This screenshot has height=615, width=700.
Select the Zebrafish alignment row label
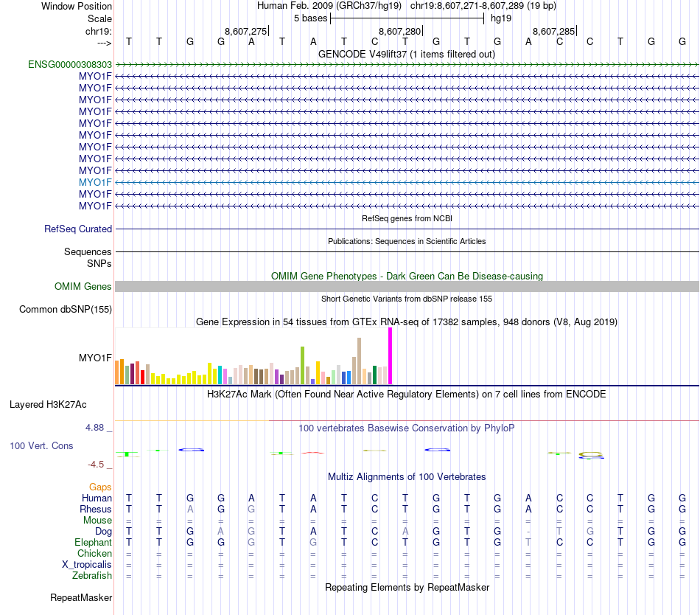coord(92,575)
